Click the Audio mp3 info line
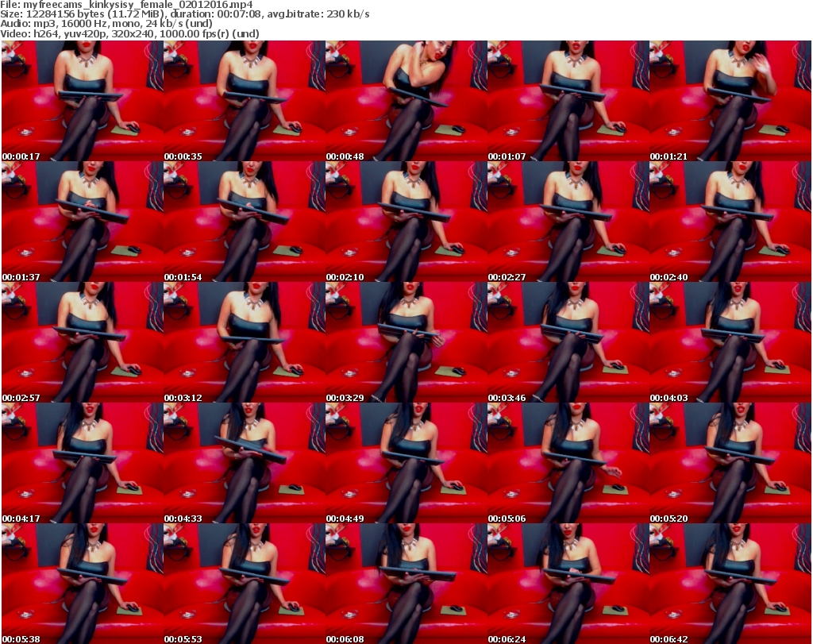 [106, 24]
